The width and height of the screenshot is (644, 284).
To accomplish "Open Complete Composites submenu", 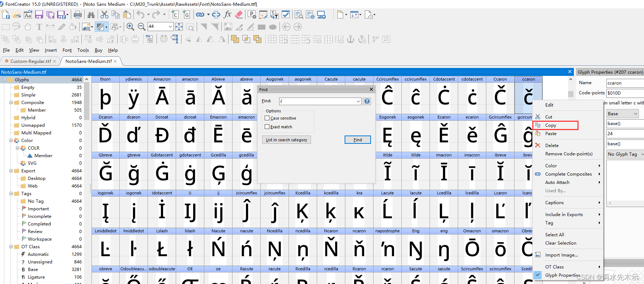I will (x=568, y=174).
